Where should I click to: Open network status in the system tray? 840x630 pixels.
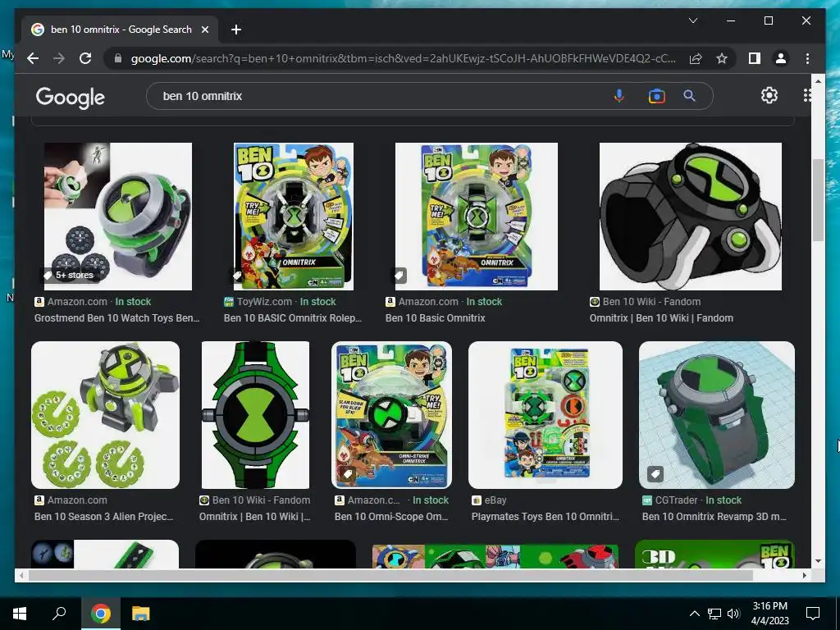coord(714,614)
